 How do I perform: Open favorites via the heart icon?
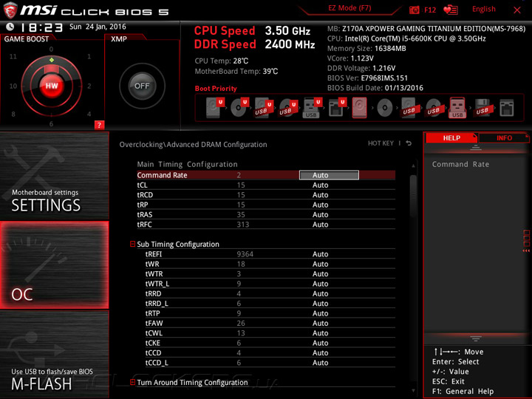[x=451, y=10]
